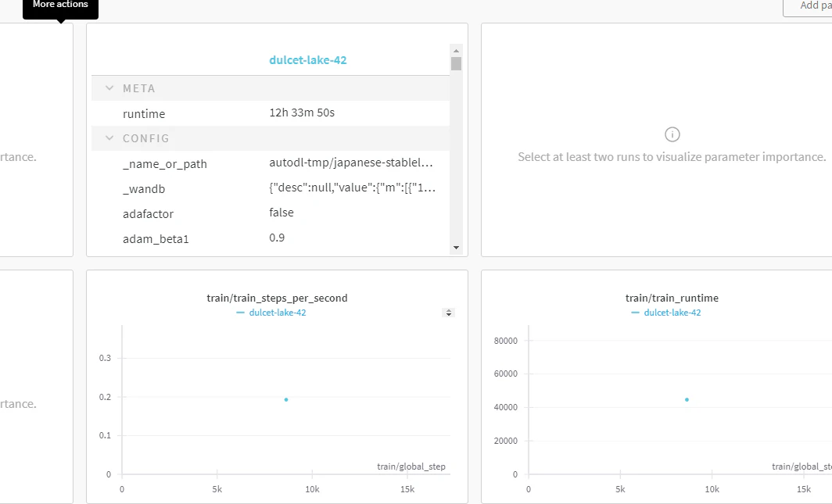
Task: Click scrollbar down arrow in run config panel
Action: tap(457, 248)
